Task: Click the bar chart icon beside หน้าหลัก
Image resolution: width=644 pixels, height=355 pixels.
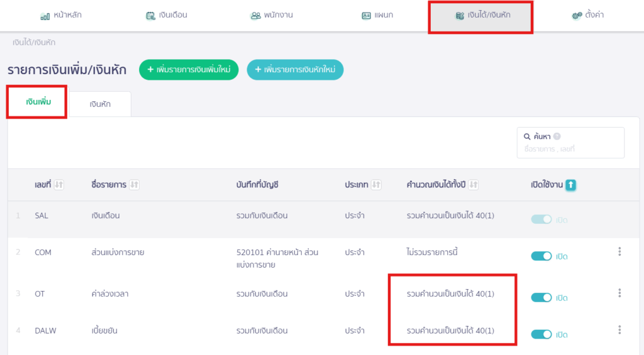Action: coord(45,16)
